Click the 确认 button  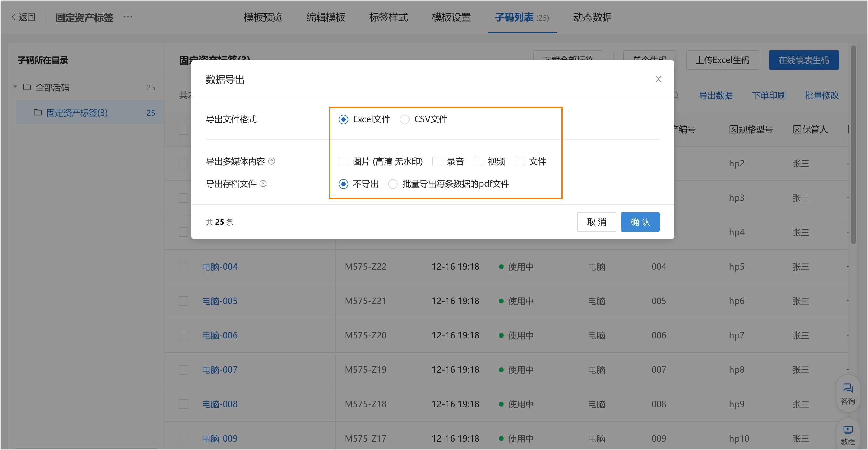pyautogui.click(x=640, y=222)
